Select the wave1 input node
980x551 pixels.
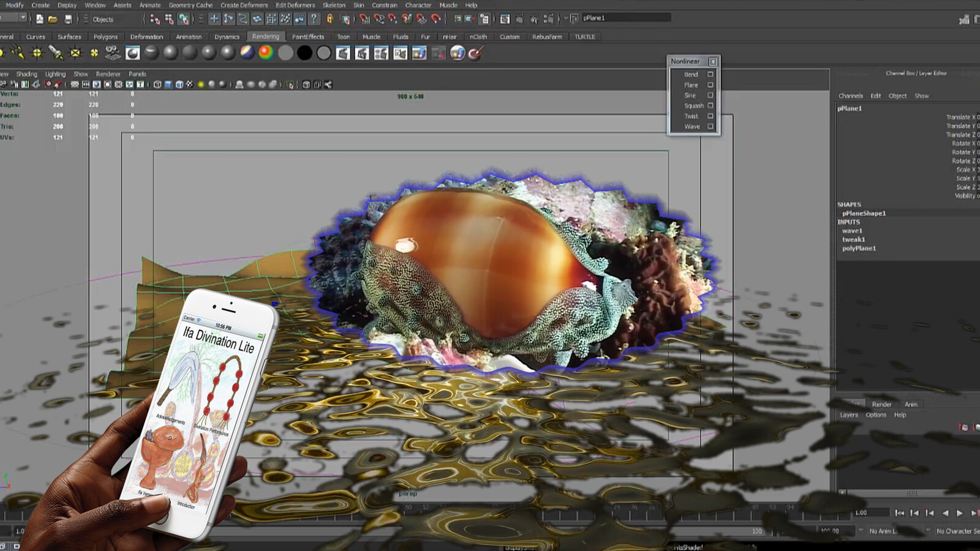851,231
